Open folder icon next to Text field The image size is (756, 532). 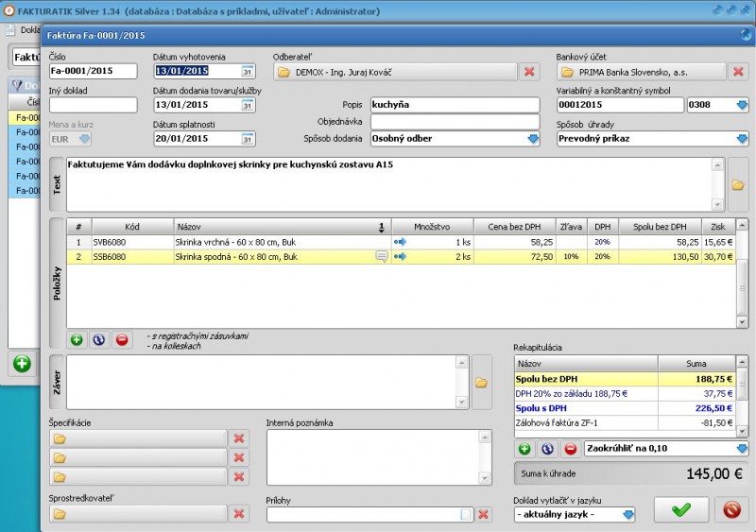click(738, 184)
